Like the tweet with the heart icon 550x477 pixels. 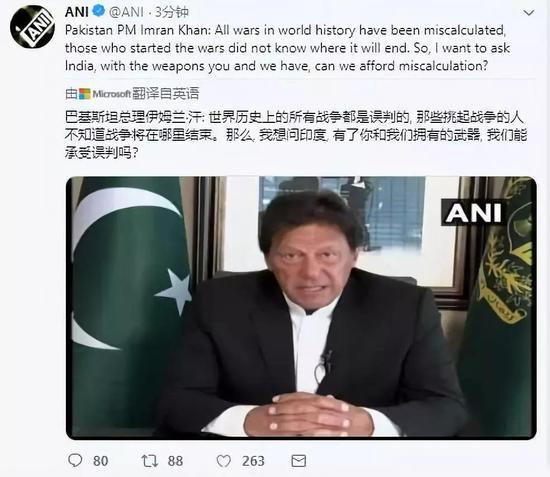223,461
